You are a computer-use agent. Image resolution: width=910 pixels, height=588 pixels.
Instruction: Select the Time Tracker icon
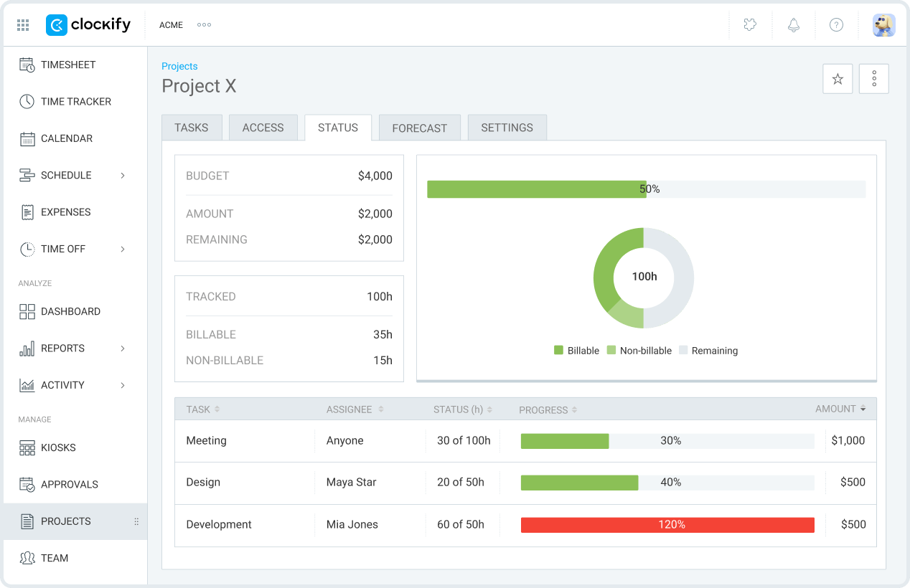pyautogui.click(x=27, y=101)
